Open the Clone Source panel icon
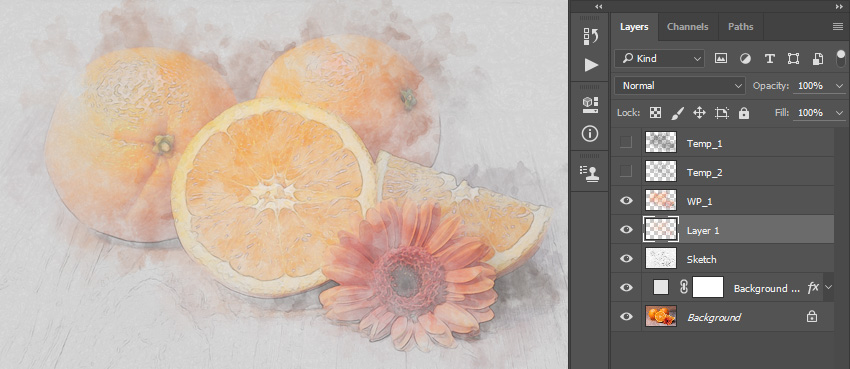Viewport: 850px width, 369px height. (x=590, y=173)
